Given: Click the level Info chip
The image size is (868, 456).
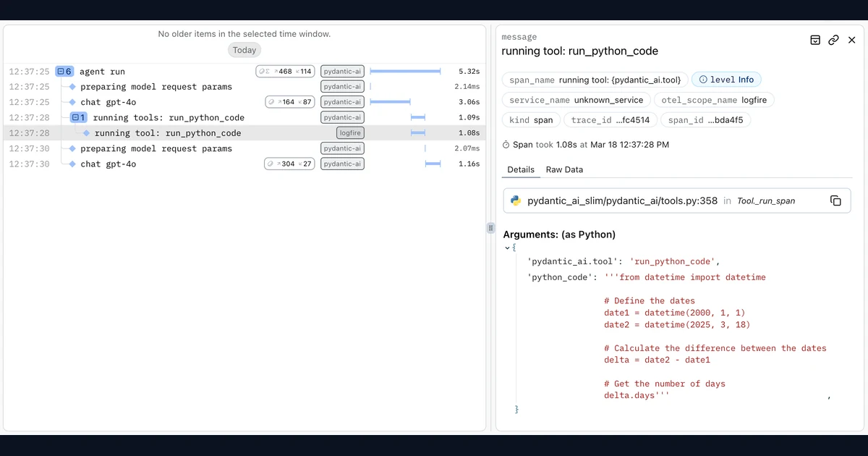Looking at the screenshot, I should [726, 80].
